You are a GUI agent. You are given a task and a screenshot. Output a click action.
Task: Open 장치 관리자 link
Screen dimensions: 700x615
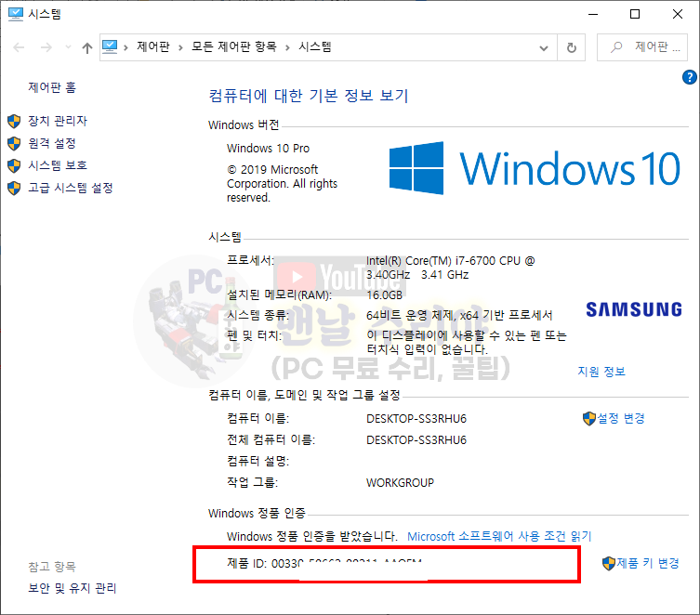[58, 121]
